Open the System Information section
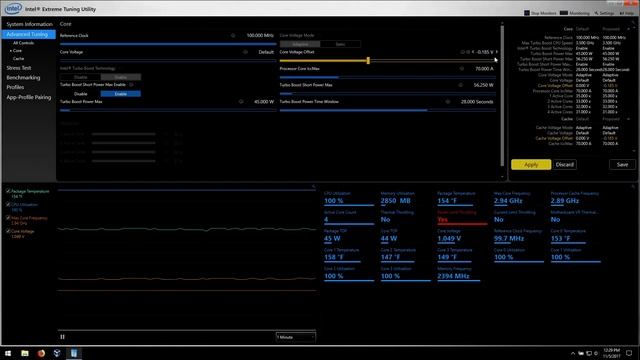Image resolution: width=640 pixels, height=360 pixels. click(x=29, y=24)
